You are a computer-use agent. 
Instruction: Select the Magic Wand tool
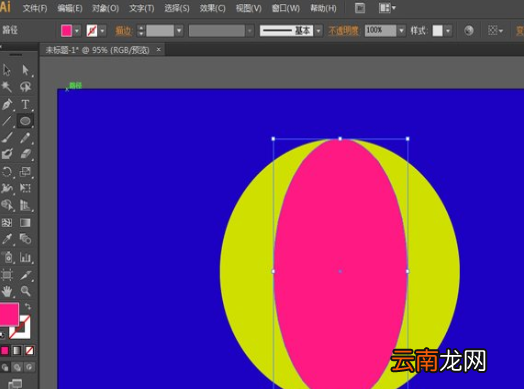tap(7, 87)
